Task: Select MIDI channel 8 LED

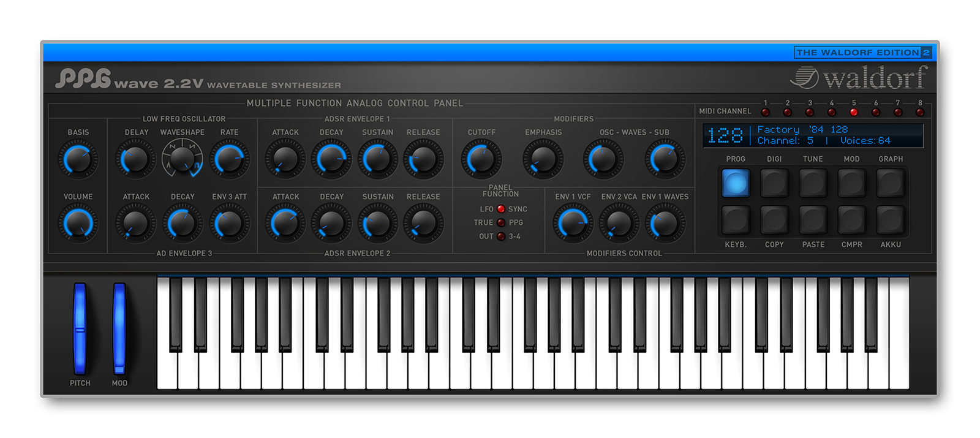Action: [920, 112]
